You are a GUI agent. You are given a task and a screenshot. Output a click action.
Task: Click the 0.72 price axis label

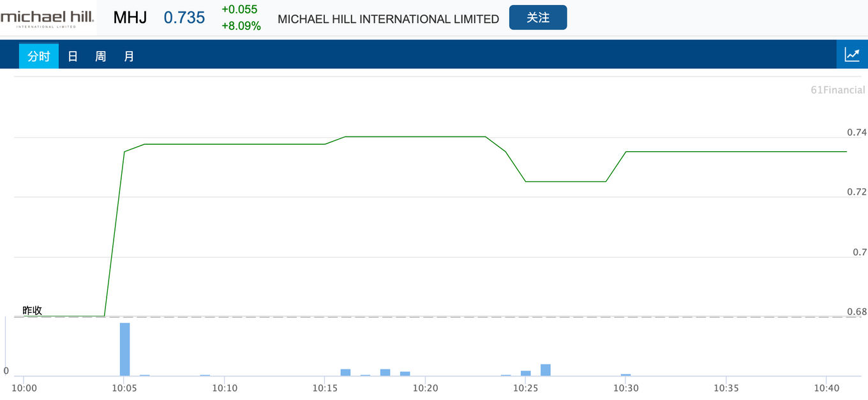point(857,192)
